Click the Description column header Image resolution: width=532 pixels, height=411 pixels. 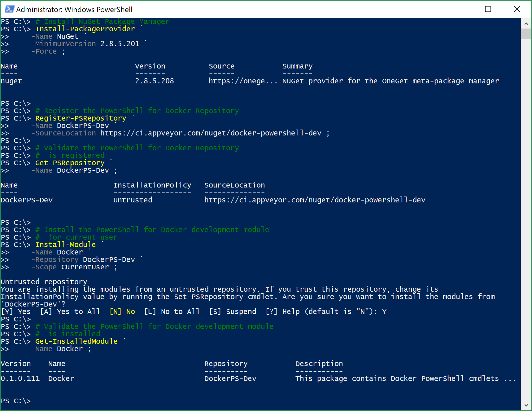pos(319,364)
